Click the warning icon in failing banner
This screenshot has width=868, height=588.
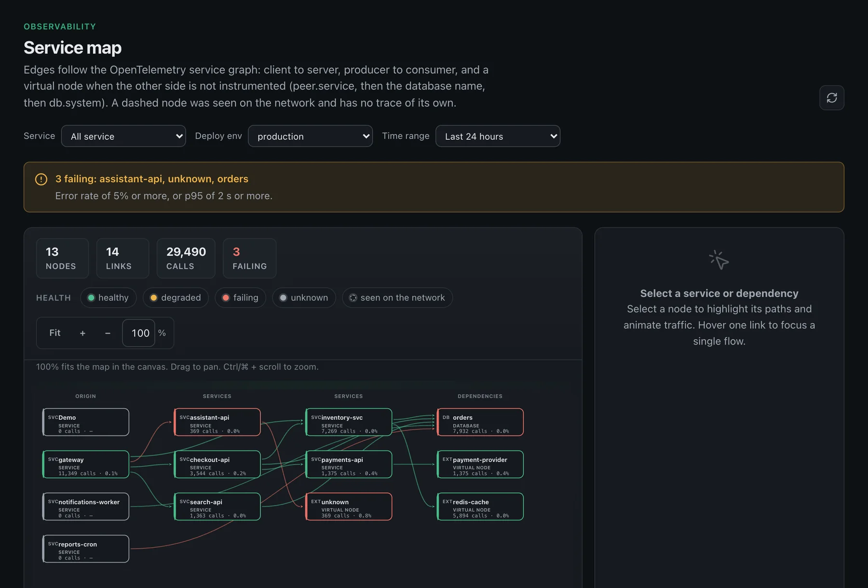click(x=41, y=179)
